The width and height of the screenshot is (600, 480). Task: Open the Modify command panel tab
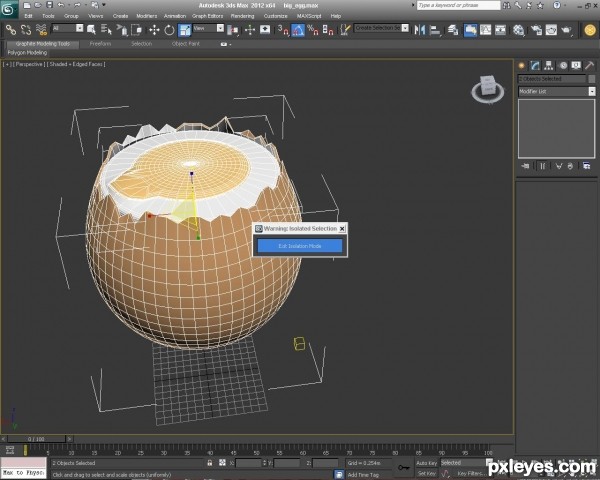(x=535, y=65)
